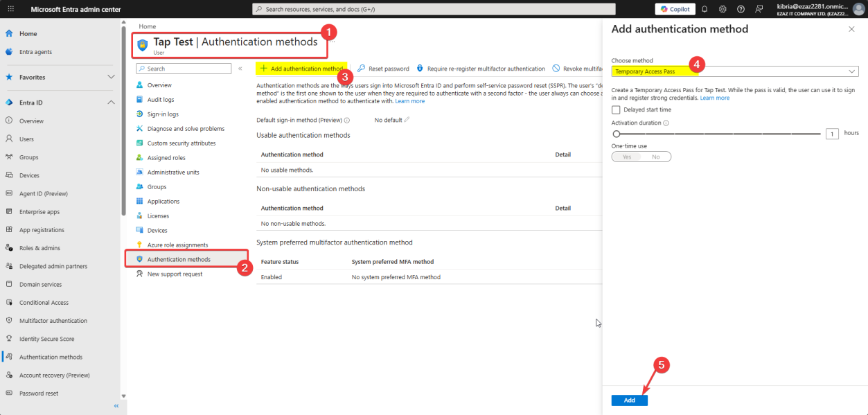Open Diagnose and solve problems
The image size is (868, 415).
186,129
